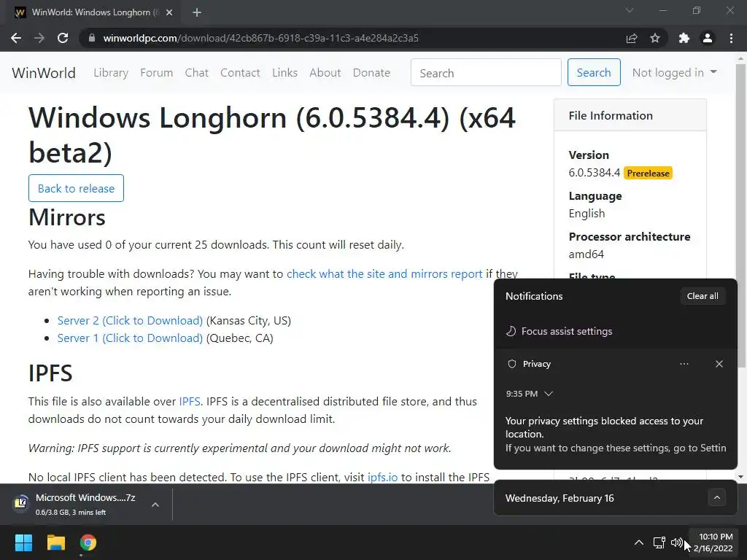Viewport: 747px width, 560px height.
Task: Open volume tray icon
Action: pos(676,542)
